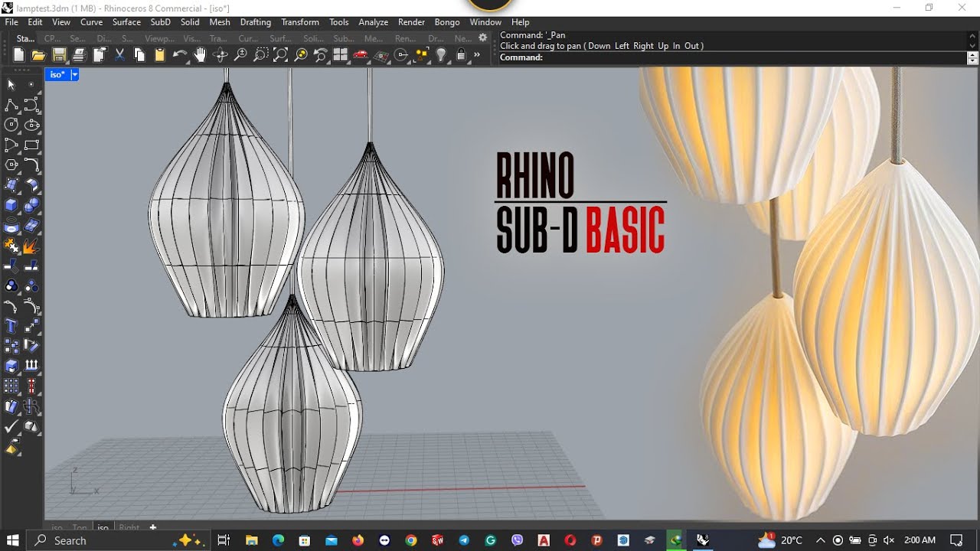Pick the Select arrow pointer tool
980x551 pixels.
(x=11, y=84)
